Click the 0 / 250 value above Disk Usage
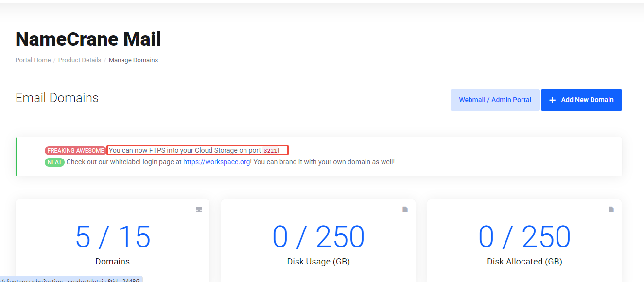The width and height of the screenshot is (644, 282). [318, 237]
